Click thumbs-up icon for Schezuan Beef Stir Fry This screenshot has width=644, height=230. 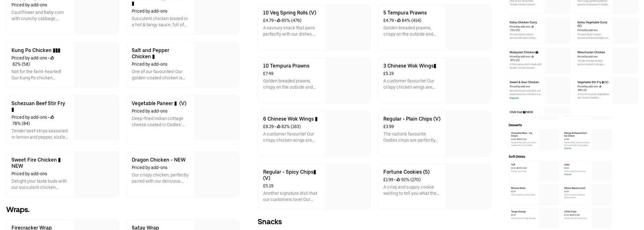click(52, 117)
